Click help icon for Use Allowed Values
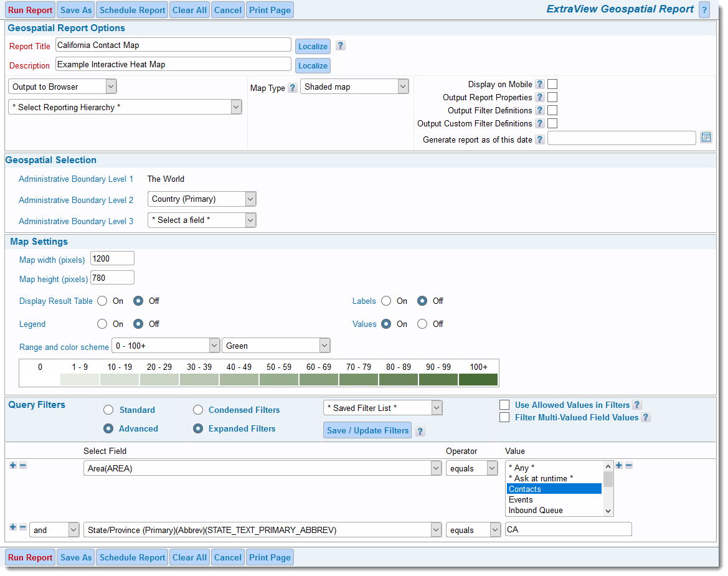The width and height of the screenshot is (728, 576). [637, 405]
